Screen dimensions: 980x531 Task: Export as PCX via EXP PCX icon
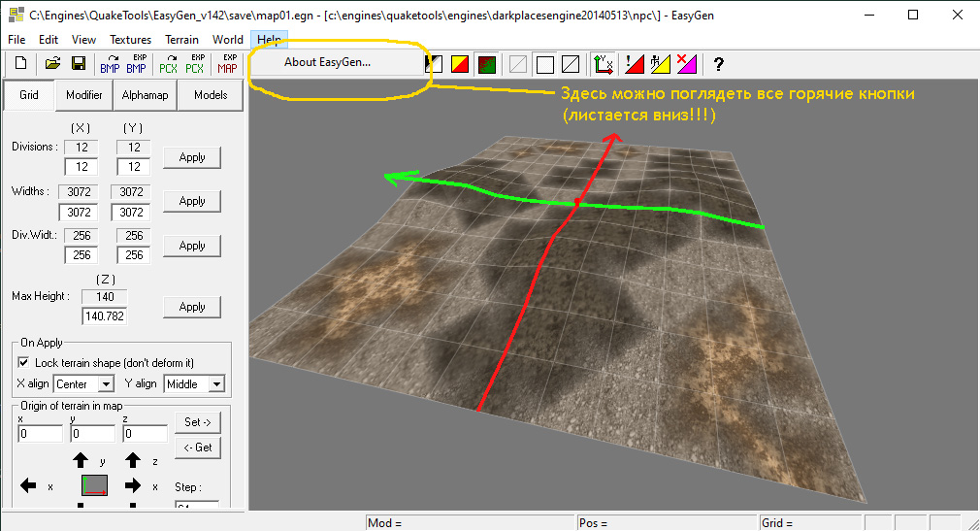[195, 64]
